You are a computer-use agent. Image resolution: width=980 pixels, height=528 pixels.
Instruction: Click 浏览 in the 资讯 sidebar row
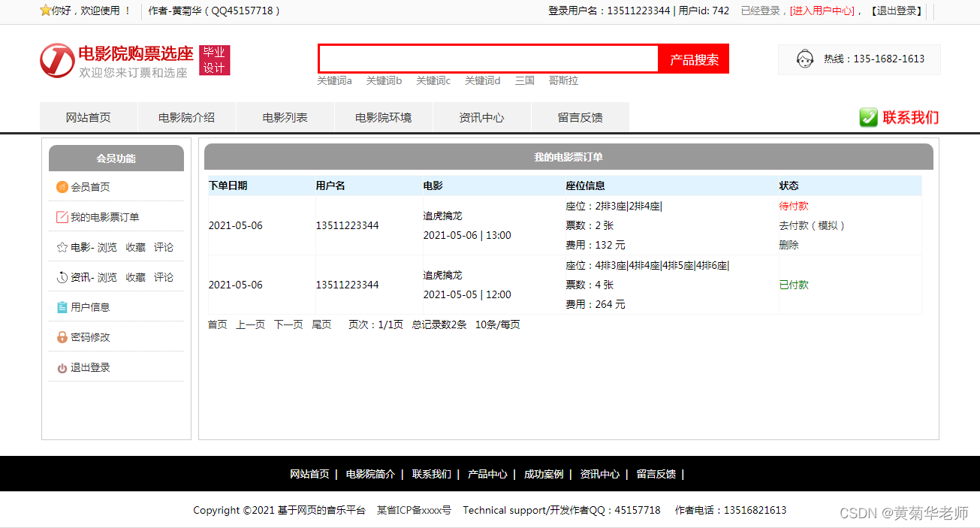pyautogui.click(x=107, y=277)
